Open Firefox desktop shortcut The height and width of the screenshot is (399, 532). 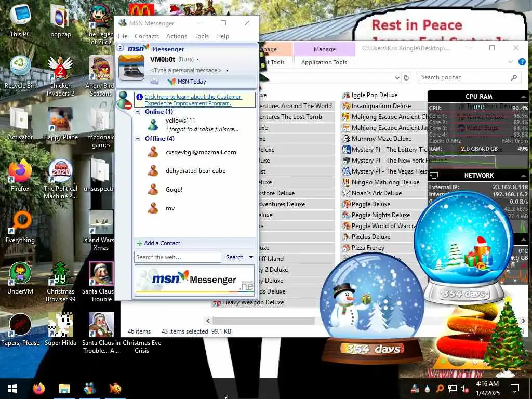coord(20,175)
